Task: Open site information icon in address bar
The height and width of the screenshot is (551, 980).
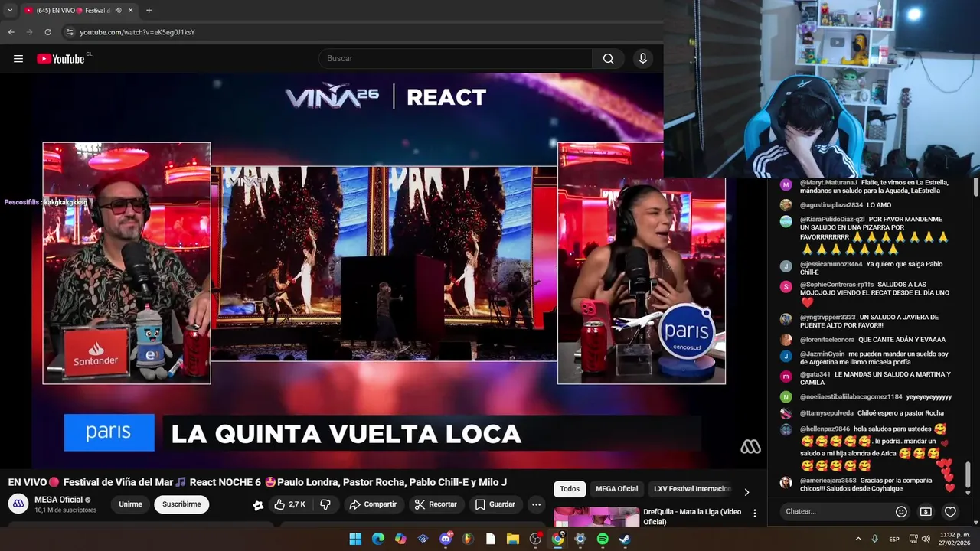Action: click(70, 32)
